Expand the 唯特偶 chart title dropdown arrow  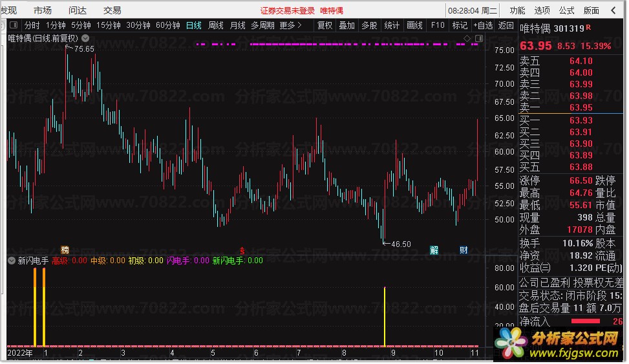tap(85, 39)
